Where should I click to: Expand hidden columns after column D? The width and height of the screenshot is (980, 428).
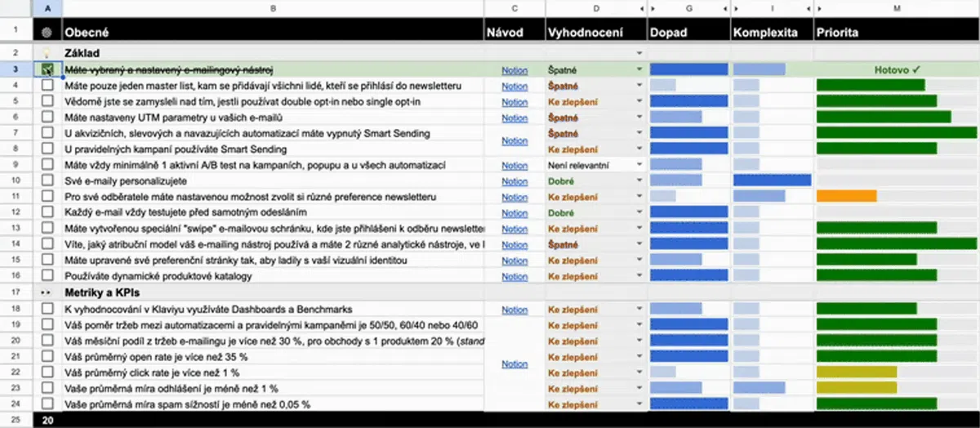click(641, 7)
